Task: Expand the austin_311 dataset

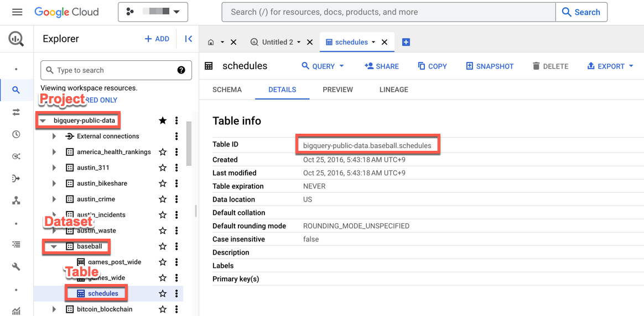Action: click(54, 167)
